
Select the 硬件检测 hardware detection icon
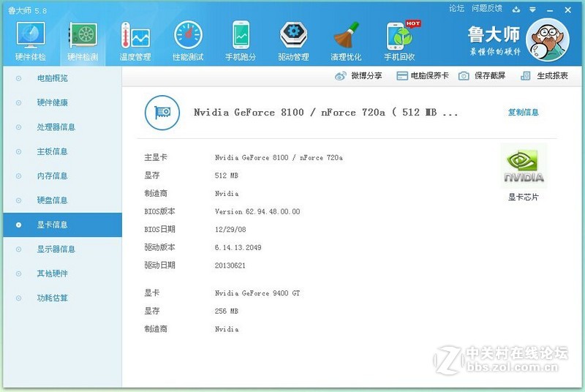click(83, 35)
